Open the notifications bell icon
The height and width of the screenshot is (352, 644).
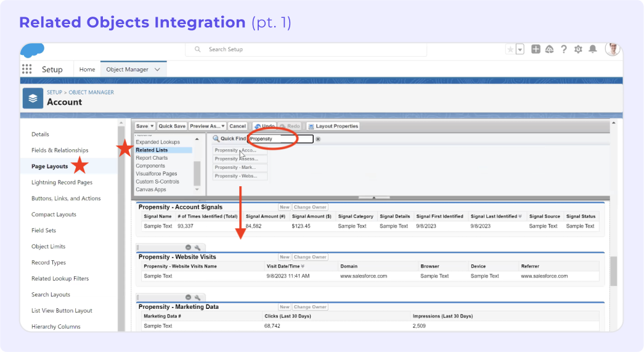(x=593, y=49)
